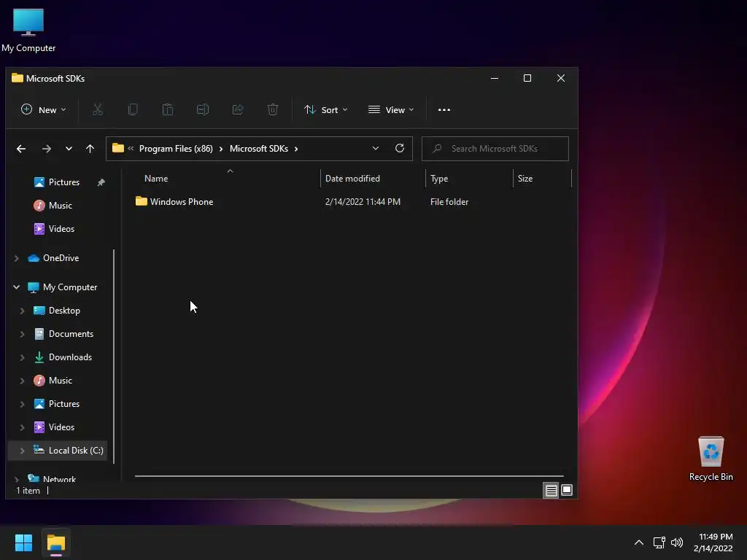Image resolution: width=747 pixels, height=560 pixels.
Task: Sort by Date modified column header
Action: pyautogui.click(x=352, y=179)
